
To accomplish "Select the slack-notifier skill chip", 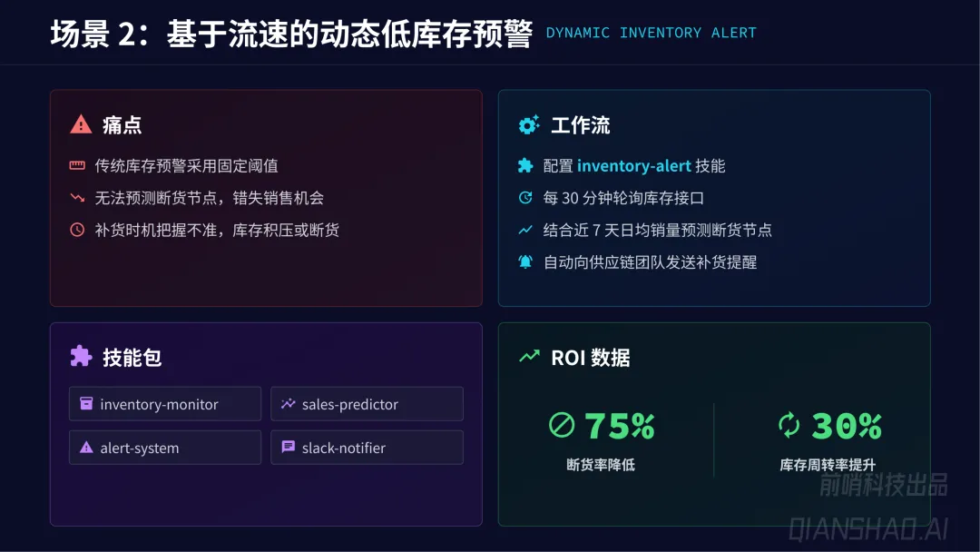I will click(x=367, y=448).
